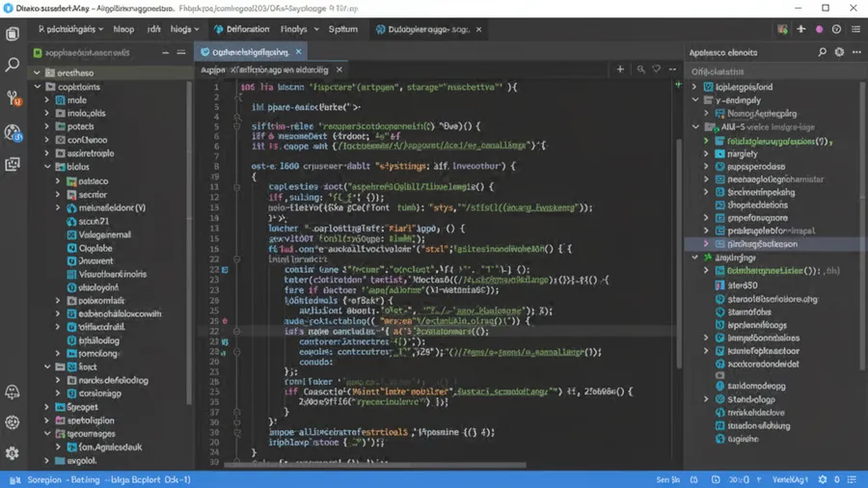Click the colorful icon left of the top-right plus
This screenshot has width=868, height=488.
pos(782,29)
